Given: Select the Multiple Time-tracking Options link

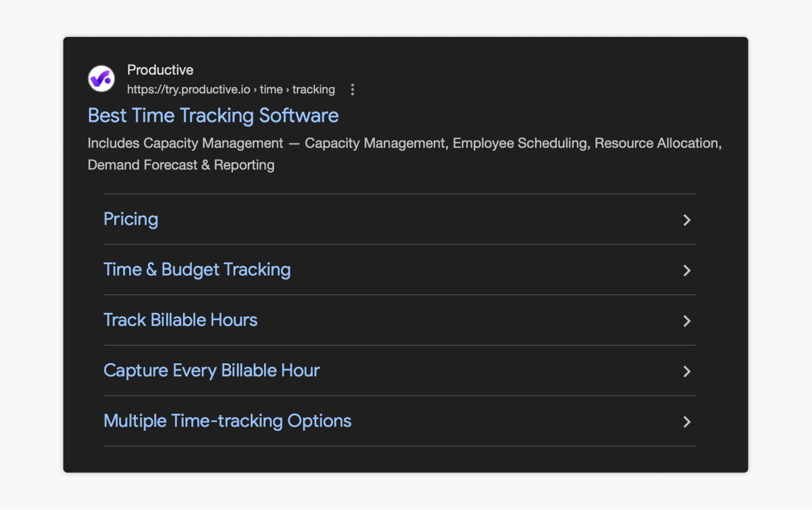Looking at the screenshot, I should click(x=227, y=421).
